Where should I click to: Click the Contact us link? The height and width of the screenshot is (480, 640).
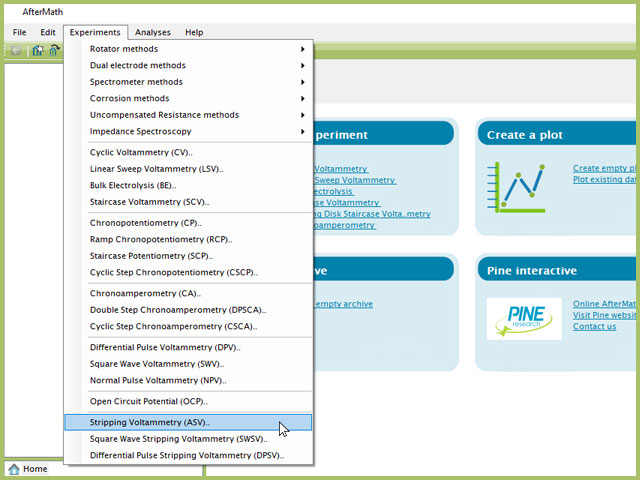click(594, 326)
